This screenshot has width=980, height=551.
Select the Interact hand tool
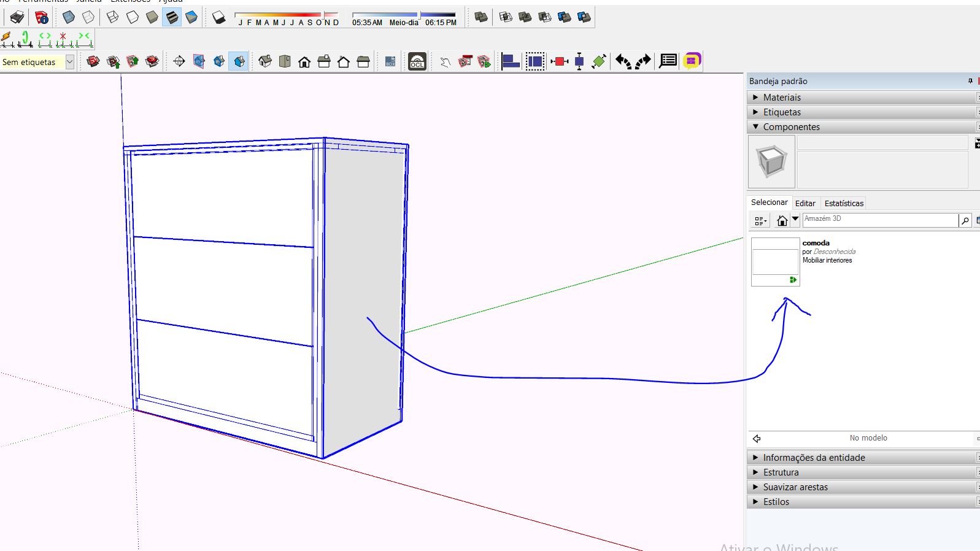point(446,61)
